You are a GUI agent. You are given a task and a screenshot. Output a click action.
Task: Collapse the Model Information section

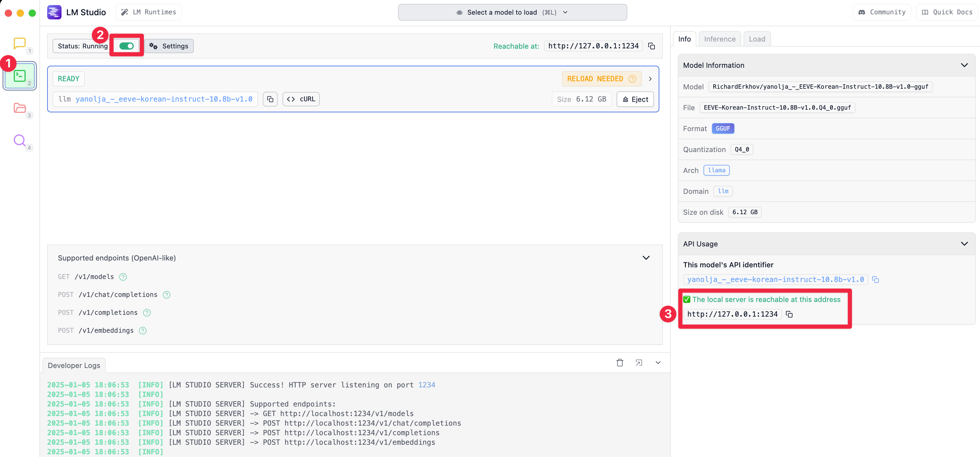tap(964, 65)
